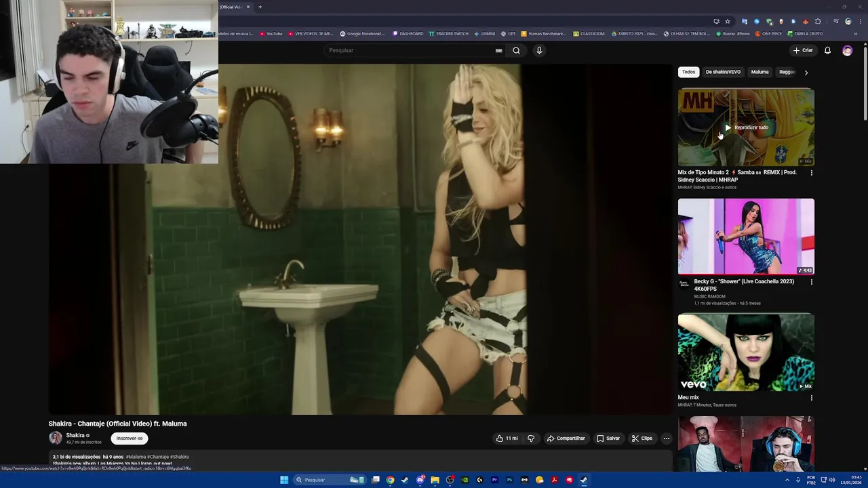Click the Shakira Chantaje video player

tap(359, 239)
